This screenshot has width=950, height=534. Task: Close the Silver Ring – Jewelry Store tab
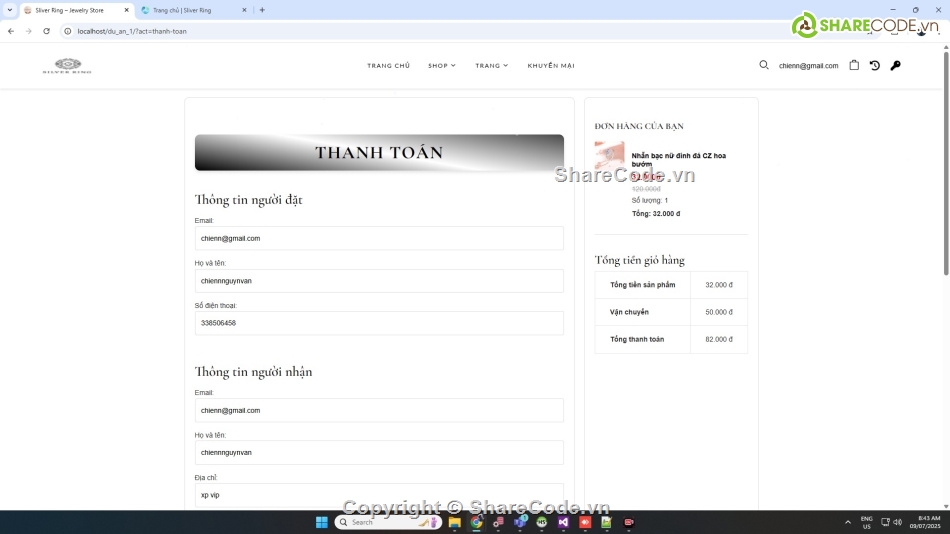click(x=126, y=10)
